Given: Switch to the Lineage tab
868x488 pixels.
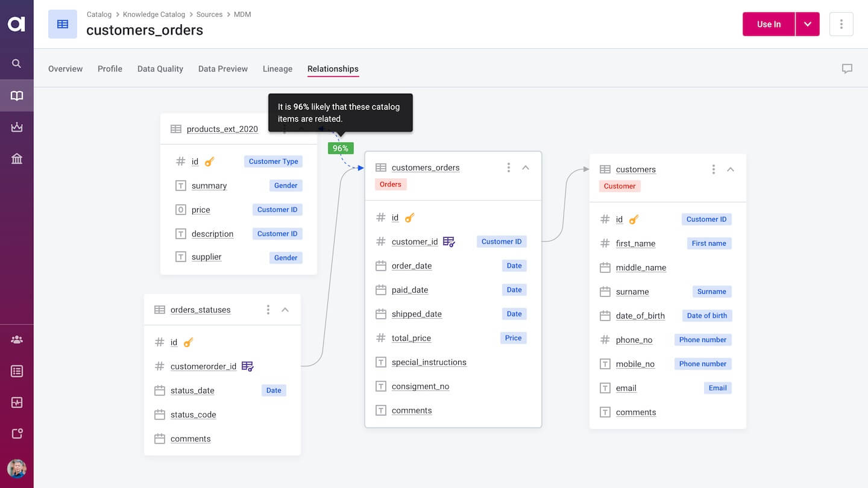Looking at the screenshot, I should [x=277, y=69].
